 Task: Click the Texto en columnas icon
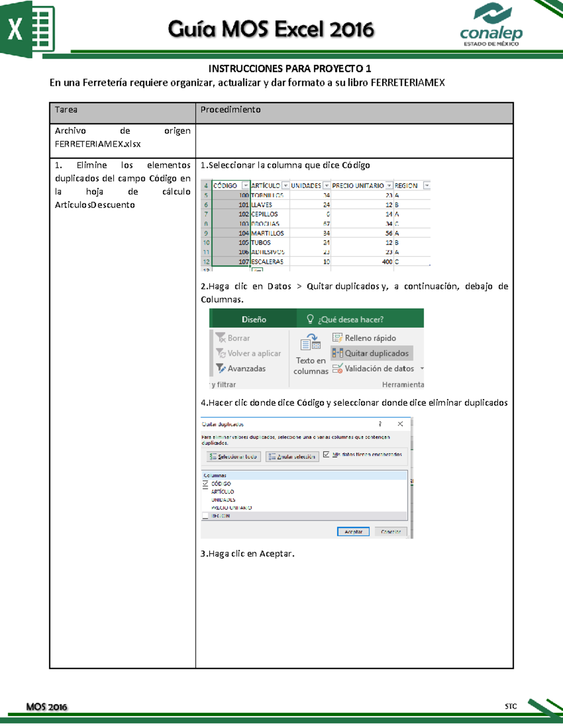point(311,344)
